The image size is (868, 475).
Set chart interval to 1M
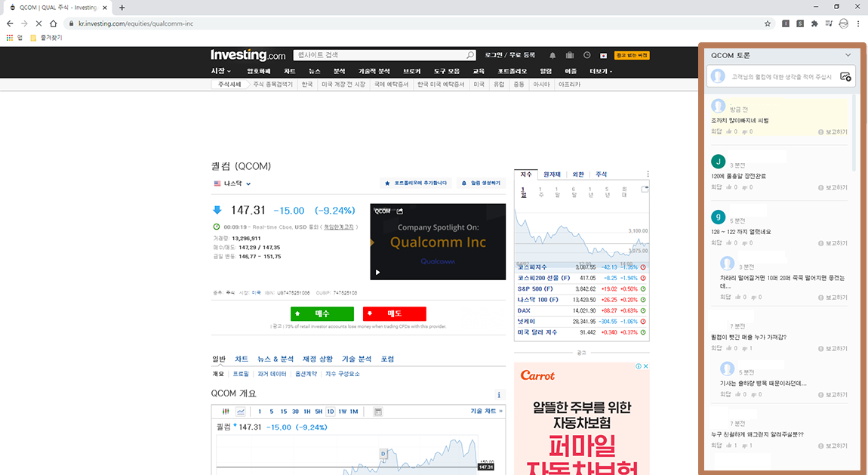coord(354,412)
